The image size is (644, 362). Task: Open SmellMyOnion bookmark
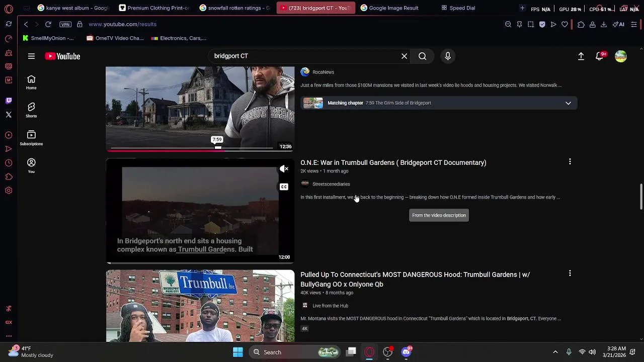pyautogui.click(x=48, y=38)
